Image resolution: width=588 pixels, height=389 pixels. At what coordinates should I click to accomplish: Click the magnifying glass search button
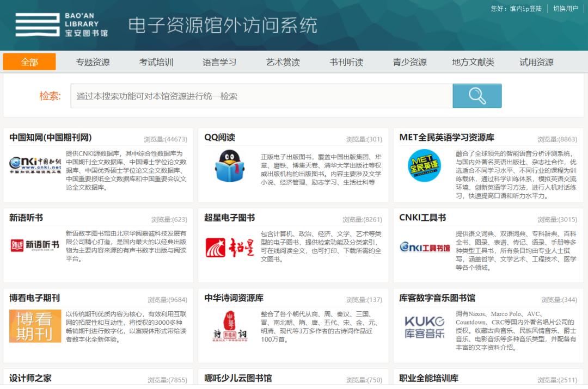477,96
